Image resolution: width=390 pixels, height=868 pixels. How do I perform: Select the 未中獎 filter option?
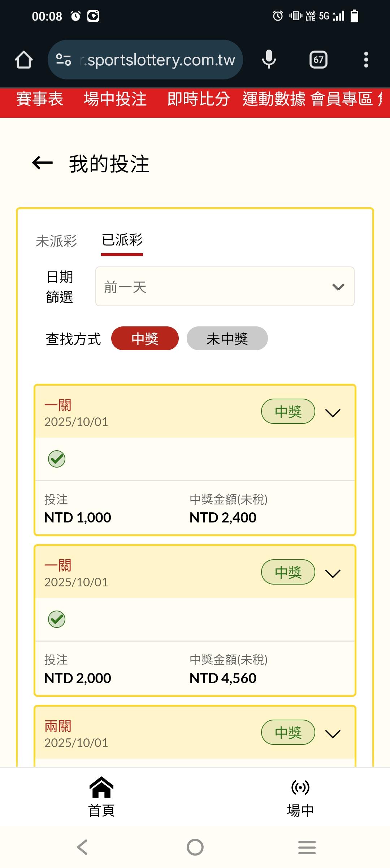227,339
